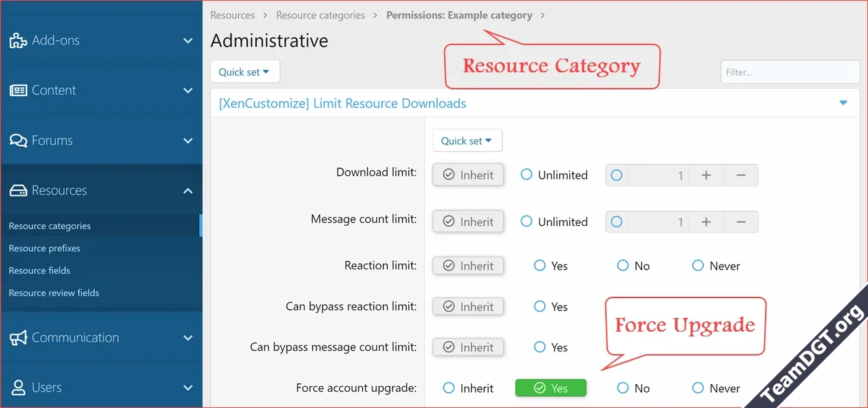Go to Resource categories breadcrumb link
Screen dimensions: 868x408
321,15
